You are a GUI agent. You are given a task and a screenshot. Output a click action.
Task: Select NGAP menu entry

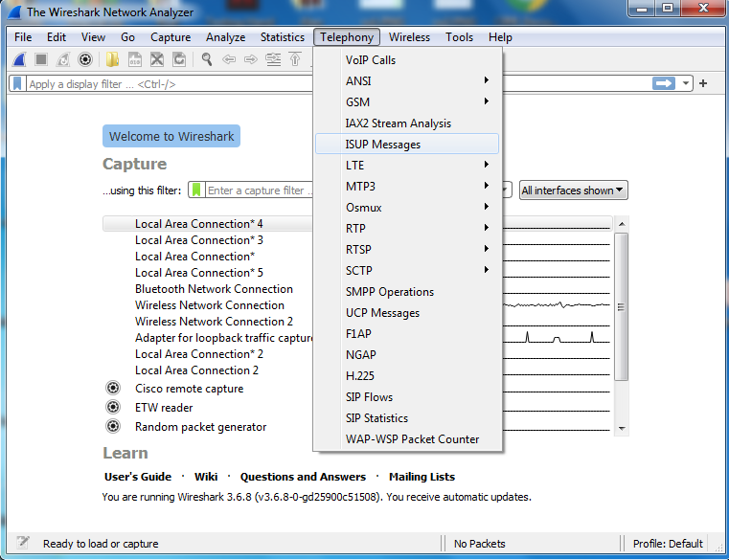pyautogui.click(x=407, y=354)
